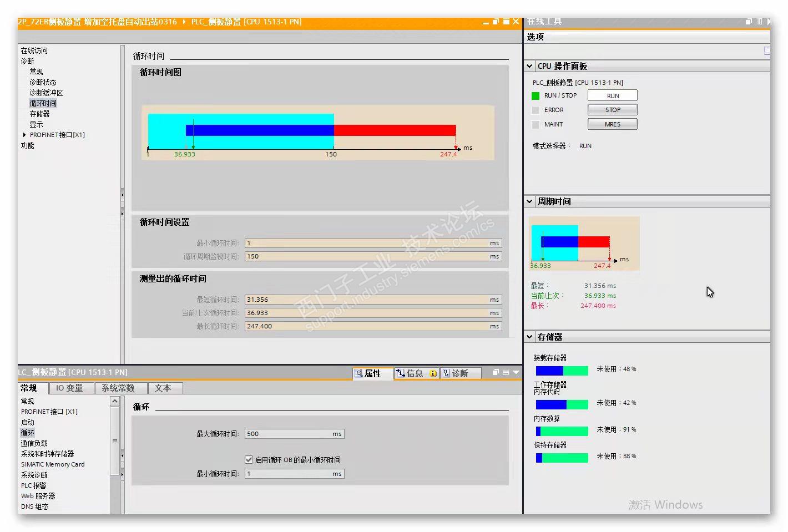
Task: Toggle 启用循环 OB 的最小循环时间 checkbox
Action: [249, 459]
